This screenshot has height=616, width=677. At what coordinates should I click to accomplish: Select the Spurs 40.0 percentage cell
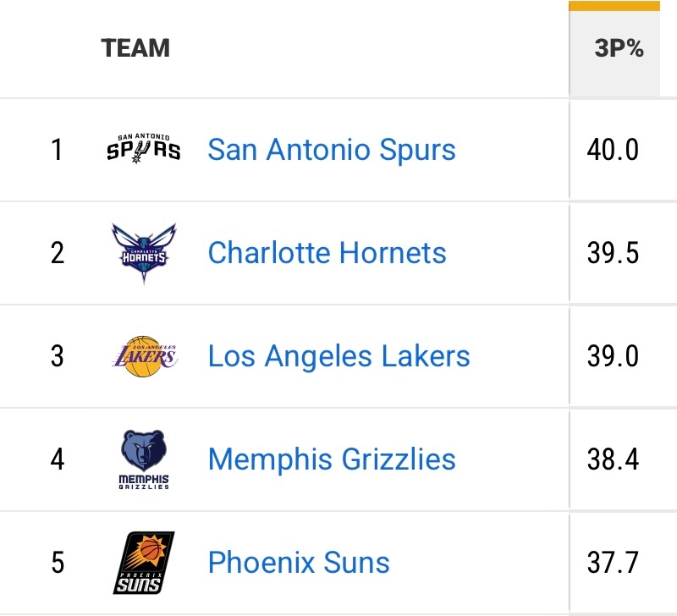tap(613, 151)
